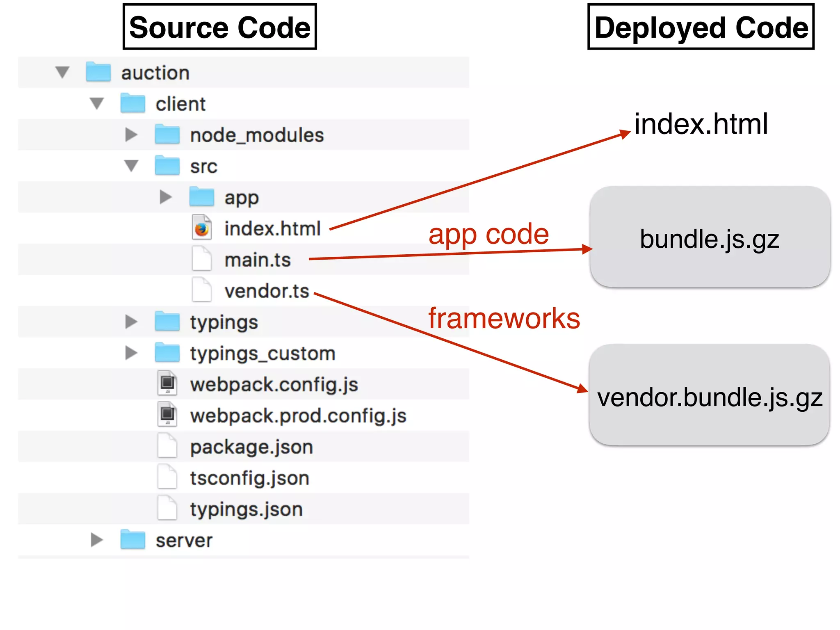Select the 'app' row label
The height and width of the screenshot is (630, 840).
coord(242,199)
